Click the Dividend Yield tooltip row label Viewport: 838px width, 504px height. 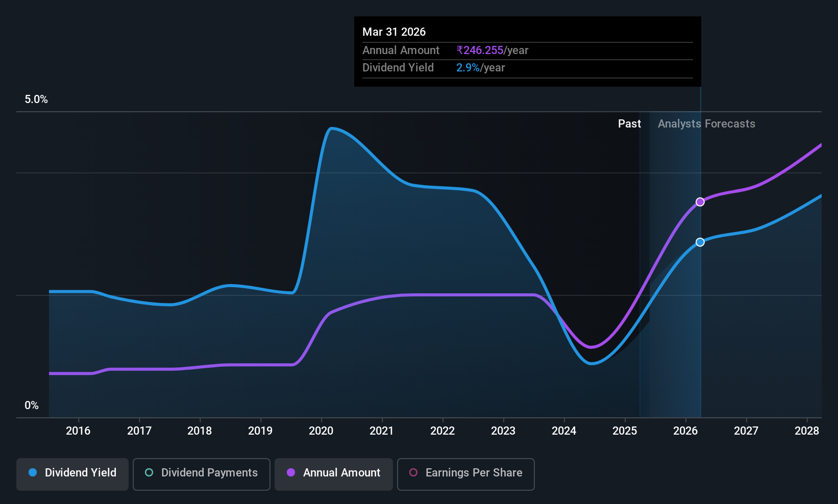coord(398,67)
